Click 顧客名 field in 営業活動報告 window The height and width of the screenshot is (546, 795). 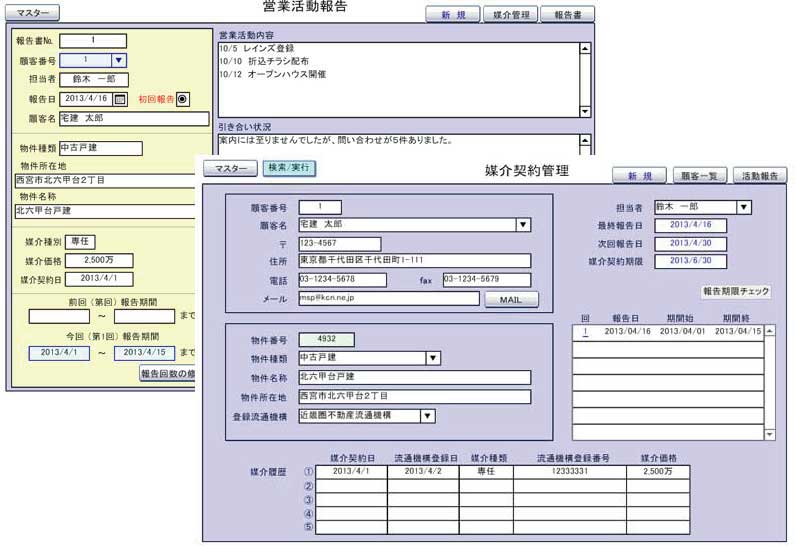pos(134,119)
